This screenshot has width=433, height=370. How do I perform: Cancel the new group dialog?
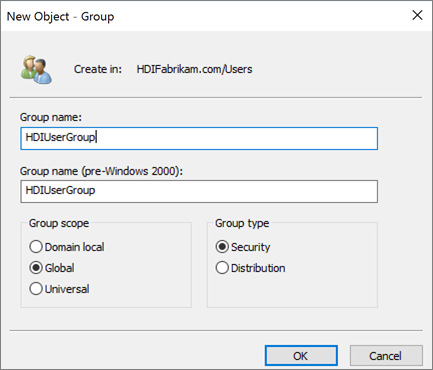(386, 356)
